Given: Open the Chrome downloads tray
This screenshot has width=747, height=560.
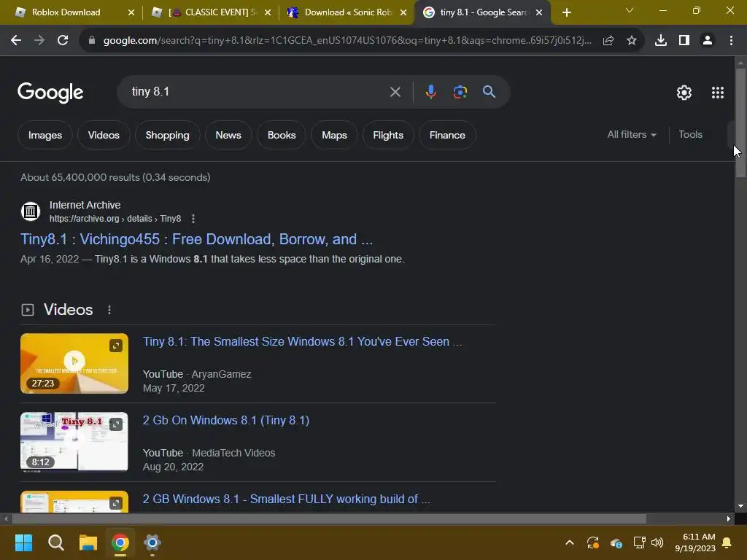Looking at the screenshot, I should 661,41.
